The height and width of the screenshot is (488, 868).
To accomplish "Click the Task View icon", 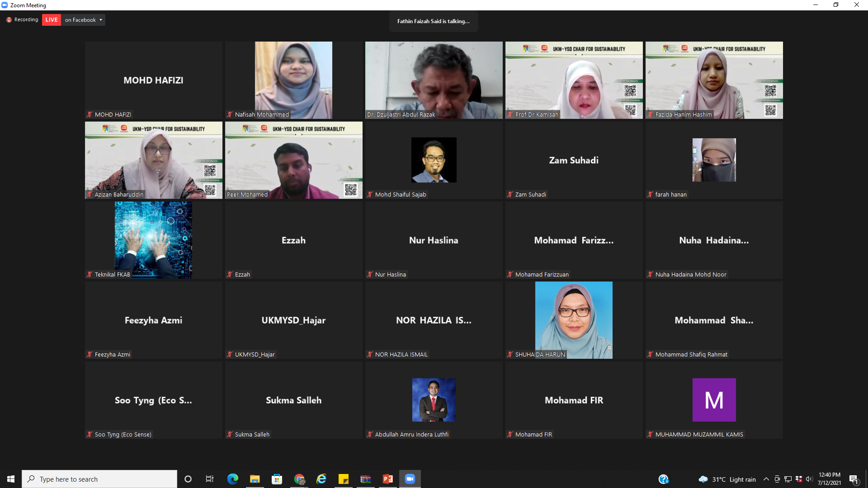I will coord(210,479).
